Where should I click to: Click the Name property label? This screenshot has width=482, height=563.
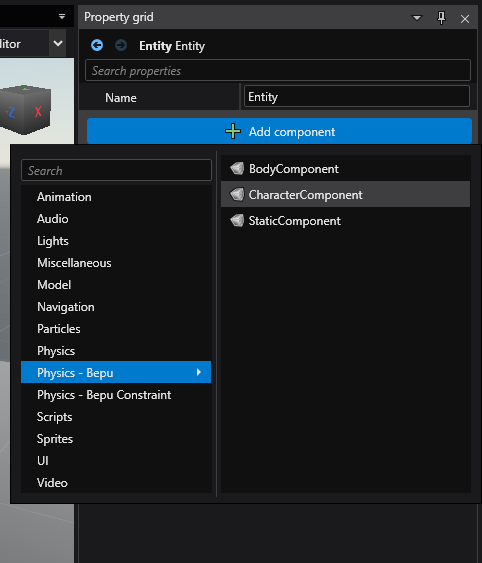pos(121,98)
